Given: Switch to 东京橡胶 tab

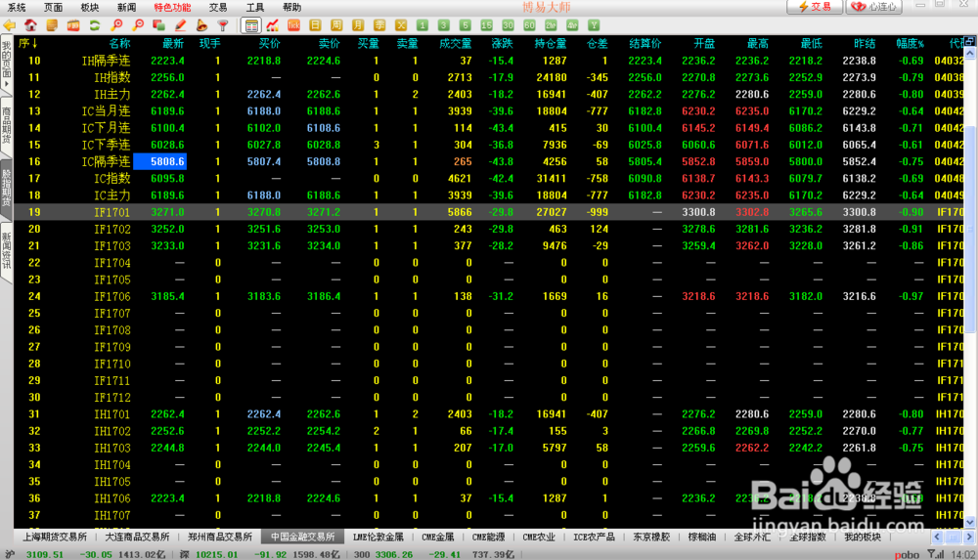Looking at the screenshot, I should pos(651,537).
